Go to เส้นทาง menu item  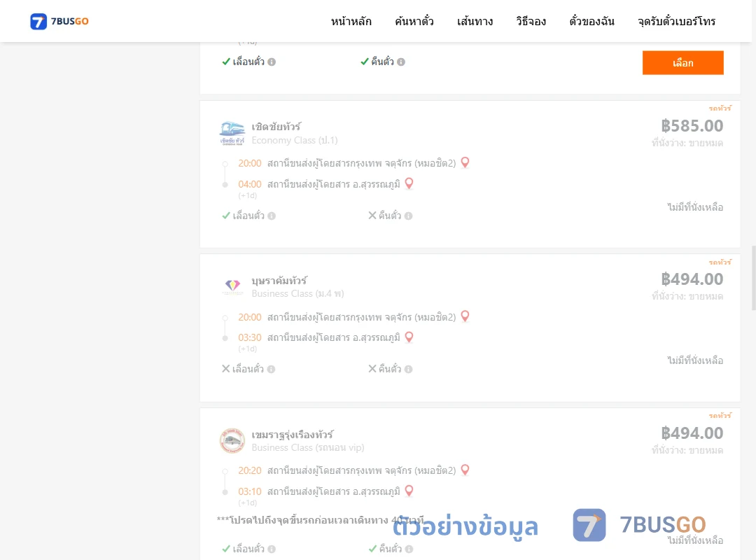click(475, 21)
